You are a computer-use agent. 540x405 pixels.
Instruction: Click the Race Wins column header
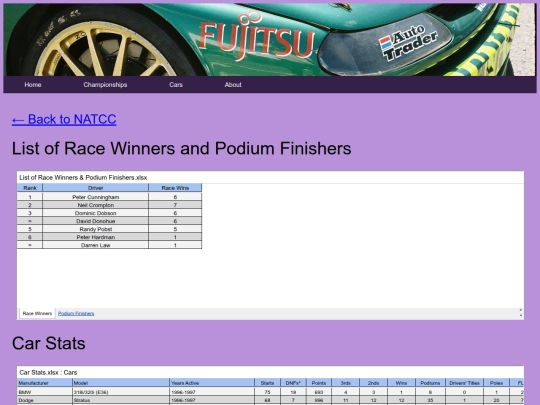point(175,188)
